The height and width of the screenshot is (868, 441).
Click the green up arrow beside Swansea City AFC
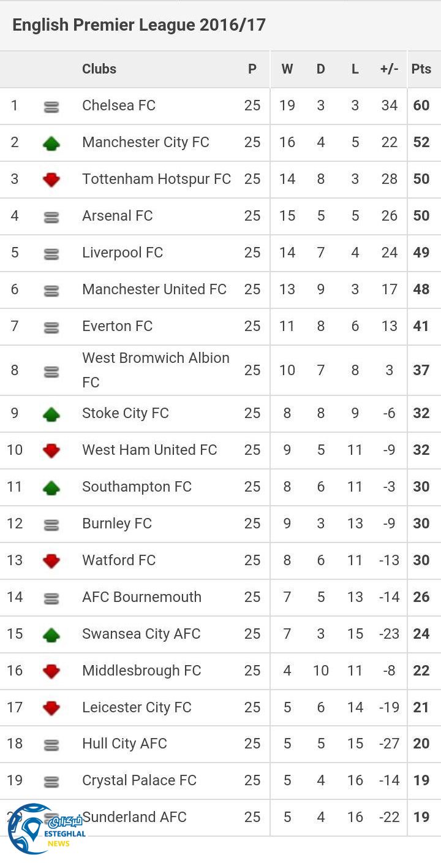(x=51, y=635)
